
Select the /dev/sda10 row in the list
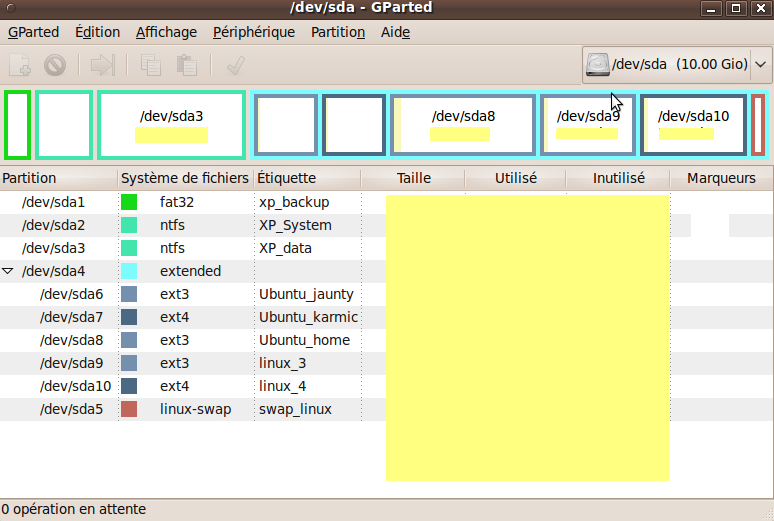387,386
